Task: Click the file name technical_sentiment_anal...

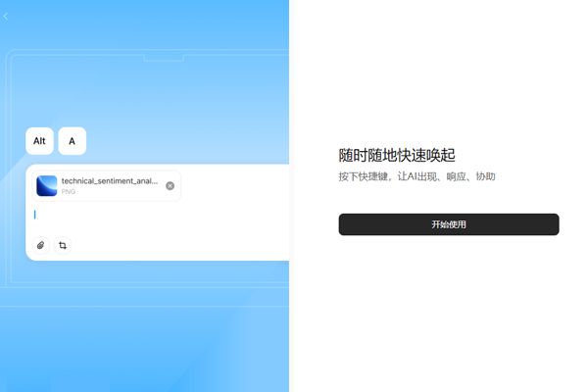Action: pyautogui.click(x=110, y=181)
